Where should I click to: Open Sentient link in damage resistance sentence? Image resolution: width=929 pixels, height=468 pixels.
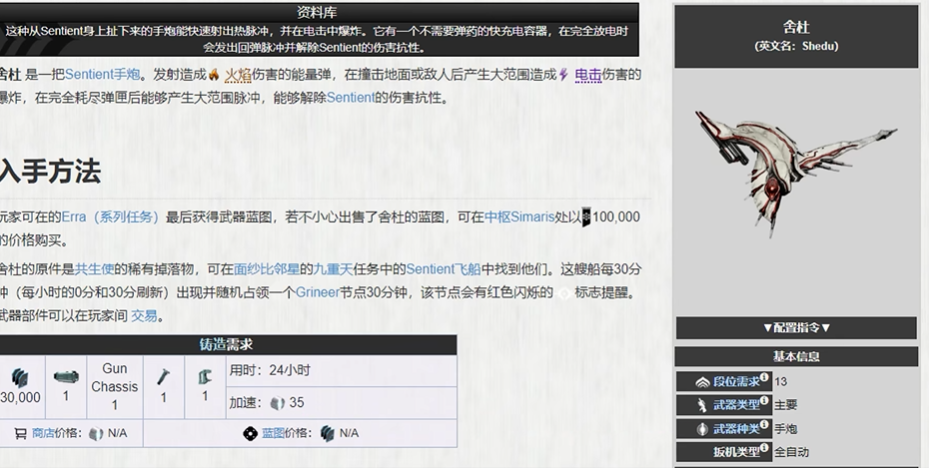pyautogui.click(x=351, y=98)
